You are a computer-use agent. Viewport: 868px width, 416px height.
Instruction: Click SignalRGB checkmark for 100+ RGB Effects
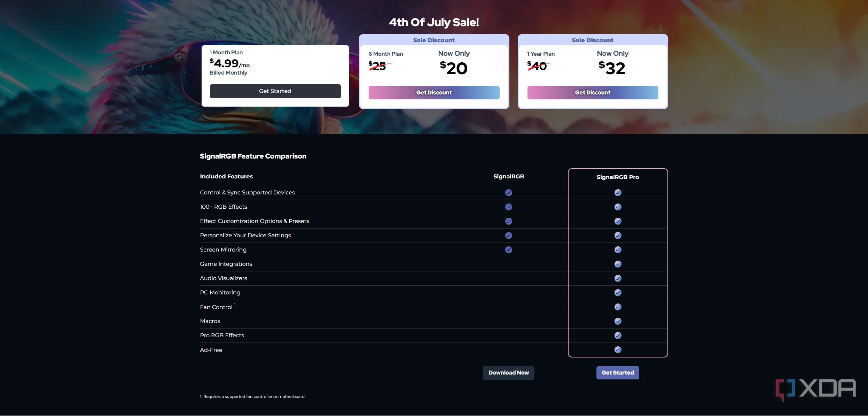509,207
